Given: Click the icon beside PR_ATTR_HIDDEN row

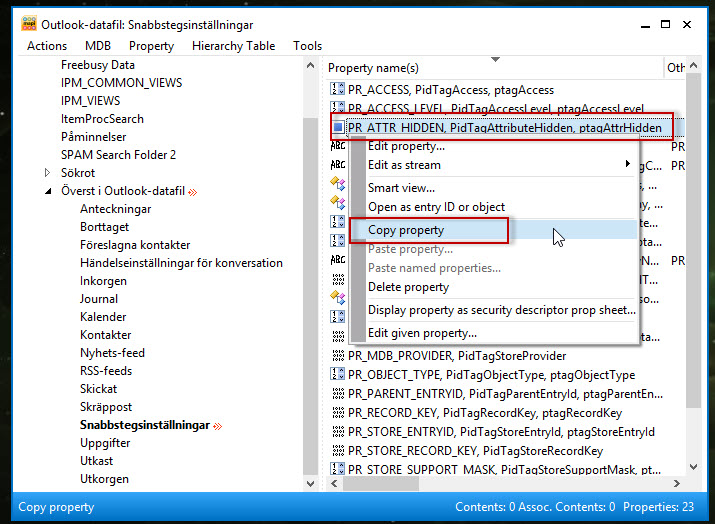Looking at the screenshot, I should pyautogui.click(x=338, y=127).
